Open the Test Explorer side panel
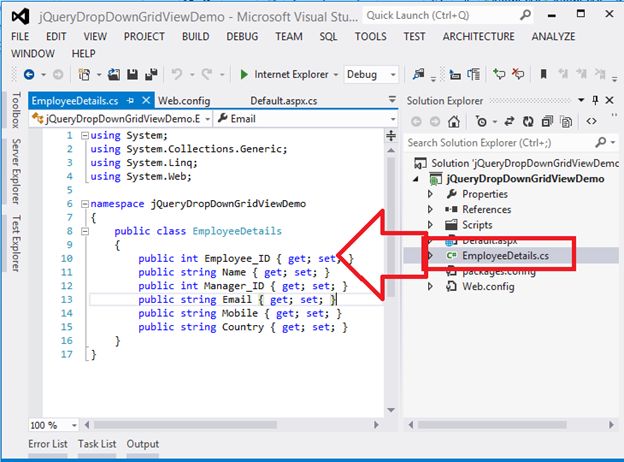The height and width of the screenshot is (462, 624). click(x=16, y=243)
